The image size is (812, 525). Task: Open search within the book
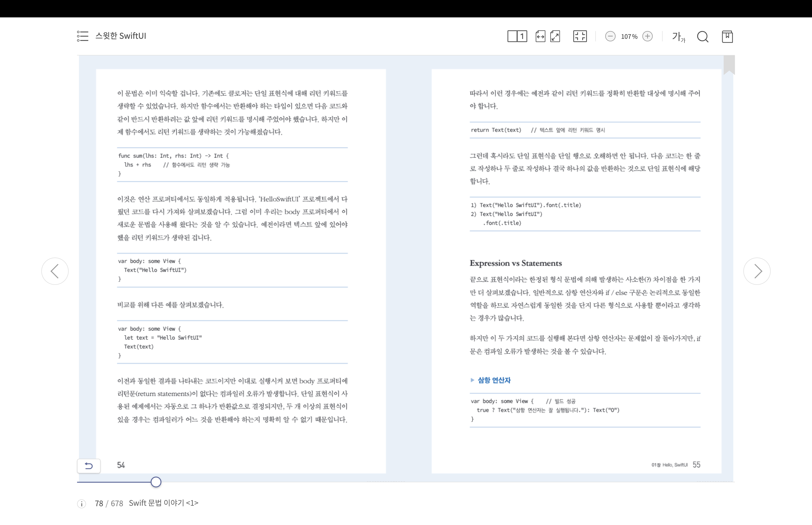pos(702,36)
